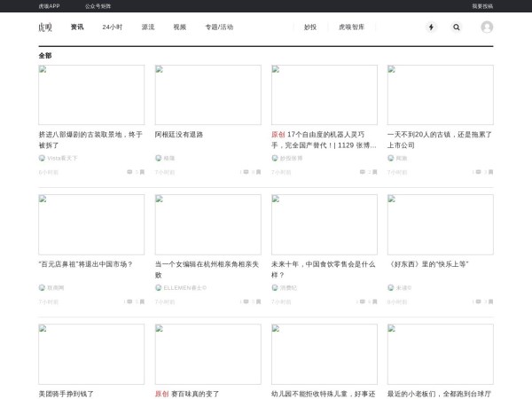Open the 虎嗅APP dropdown in top bar

(50, 5)
